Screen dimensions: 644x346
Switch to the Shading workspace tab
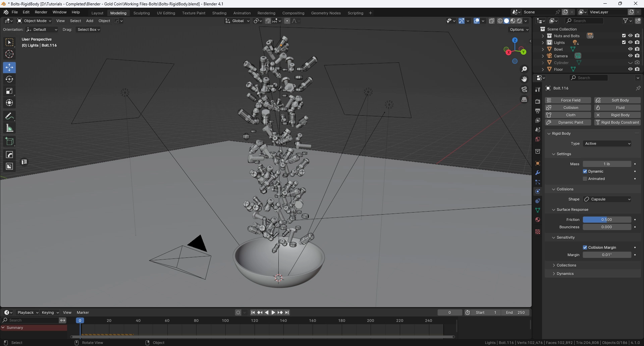click(219, 13)
